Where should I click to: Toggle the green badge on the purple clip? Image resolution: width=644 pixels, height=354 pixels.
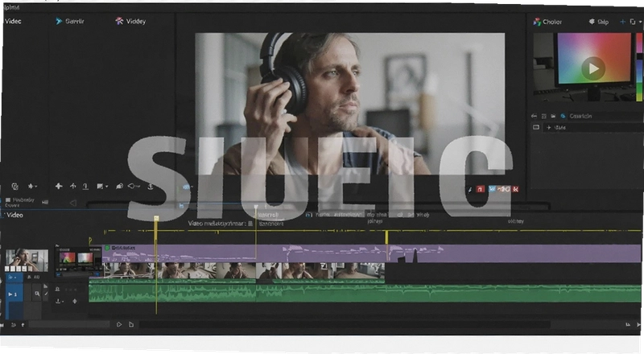click(x=107, y=248)
